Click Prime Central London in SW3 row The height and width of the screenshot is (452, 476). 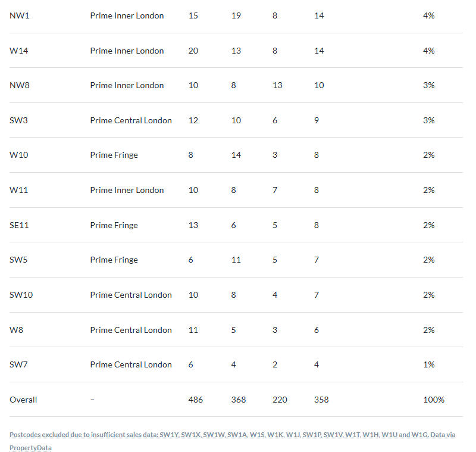pos(131,120)
